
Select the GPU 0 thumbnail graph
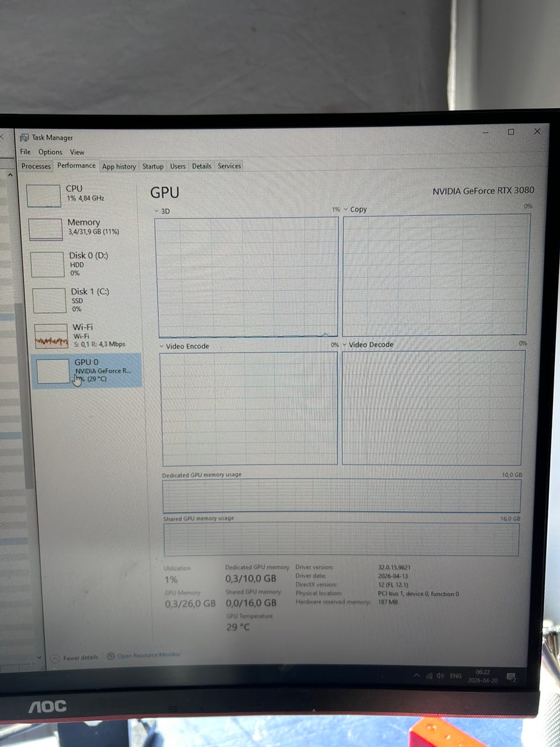[x=53, y=371]
